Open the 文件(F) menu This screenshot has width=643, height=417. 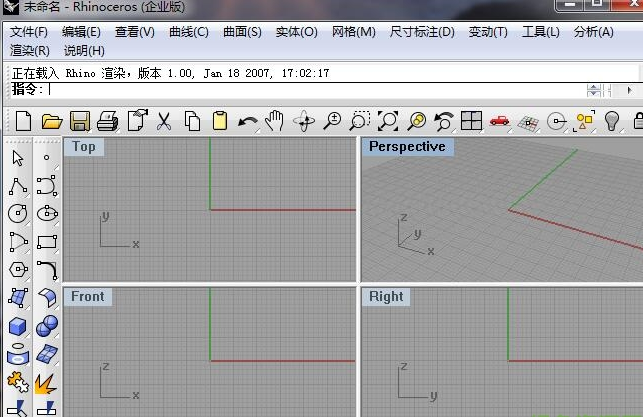29,32
